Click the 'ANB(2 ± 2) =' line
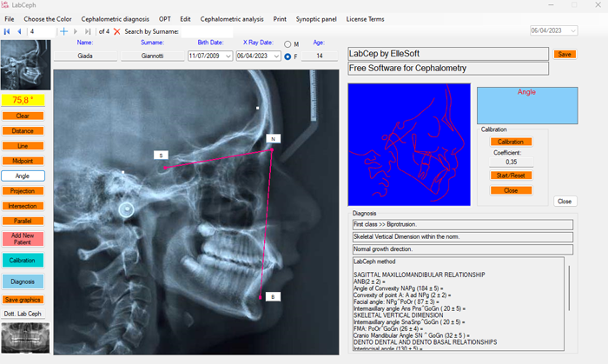Image resolution: width=608 pixels, height=364 pixels. [x=369, y=281]
